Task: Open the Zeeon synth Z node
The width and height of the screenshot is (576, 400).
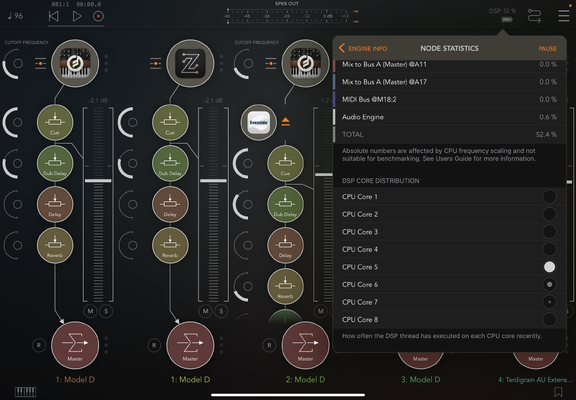Action: [x=190, y=63]
